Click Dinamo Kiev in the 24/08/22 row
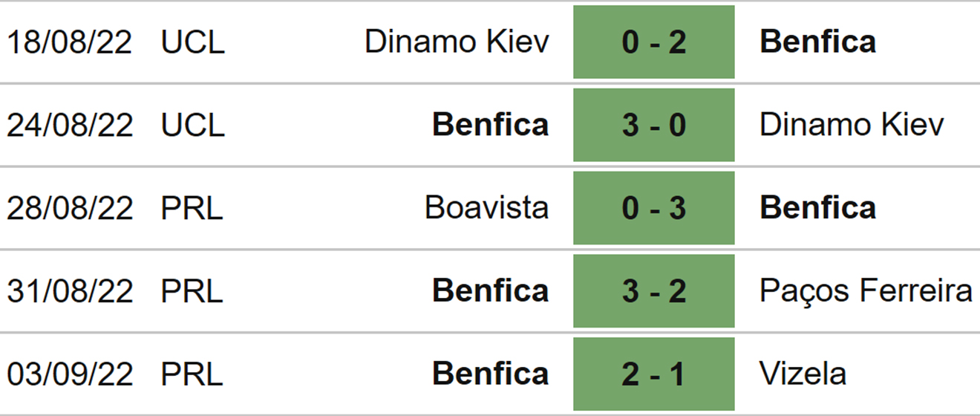980x416 pixels. tap(852, 125)
